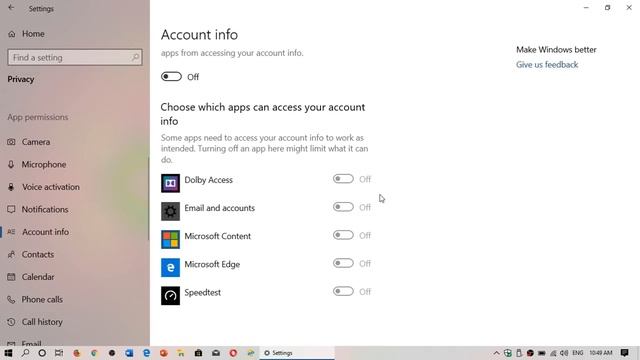Click the Calendar icon in sidebar
Screen dimensions: 640x360
pos(11,277)
